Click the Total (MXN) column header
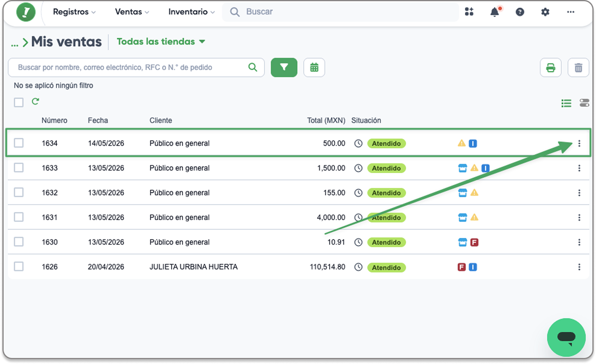596x364 pixels. pyautogui.click(x=326, y=121)
